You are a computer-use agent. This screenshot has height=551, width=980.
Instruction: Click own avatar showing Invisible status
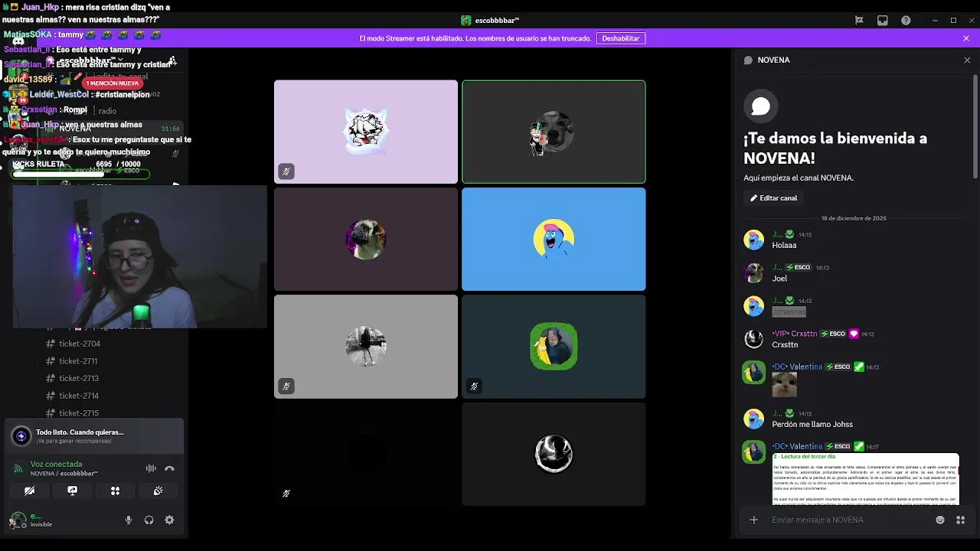pos(18,520)
